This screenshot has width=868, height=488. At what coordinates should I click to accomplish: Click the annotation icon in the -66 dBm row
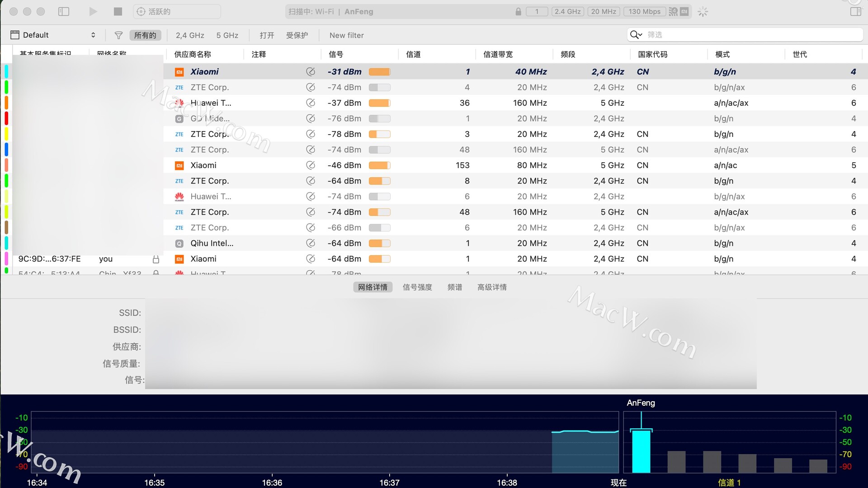[x=311, y=228]
